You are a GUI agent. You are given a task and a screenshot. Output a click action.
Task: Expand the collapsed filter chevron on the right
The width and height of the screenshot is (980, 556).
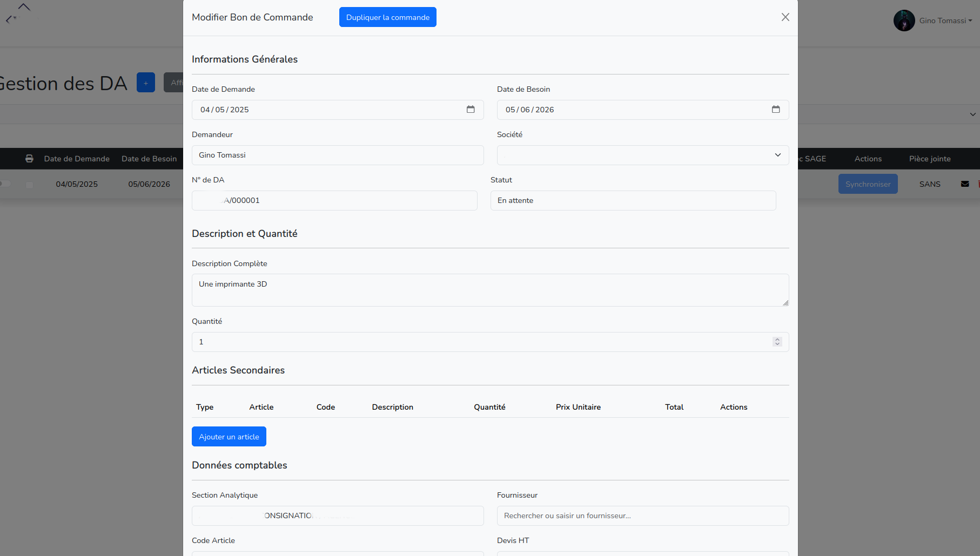tap(972, 114)
